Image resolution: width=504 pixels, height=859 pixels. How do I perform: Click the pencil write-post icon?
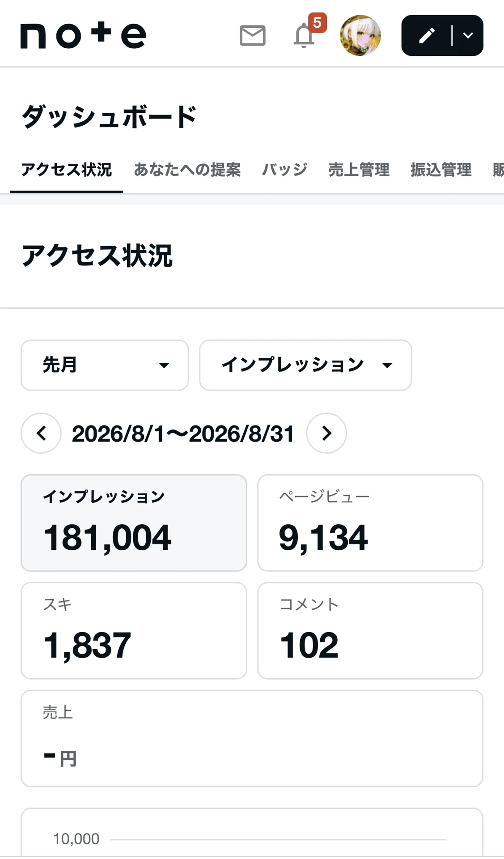[x=427, y=35]
